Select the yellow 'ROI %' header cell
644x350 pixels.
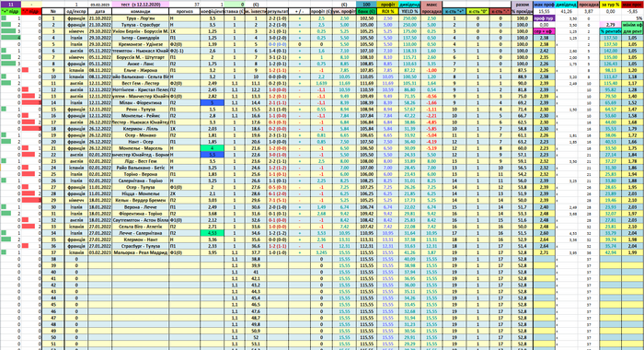387,12
